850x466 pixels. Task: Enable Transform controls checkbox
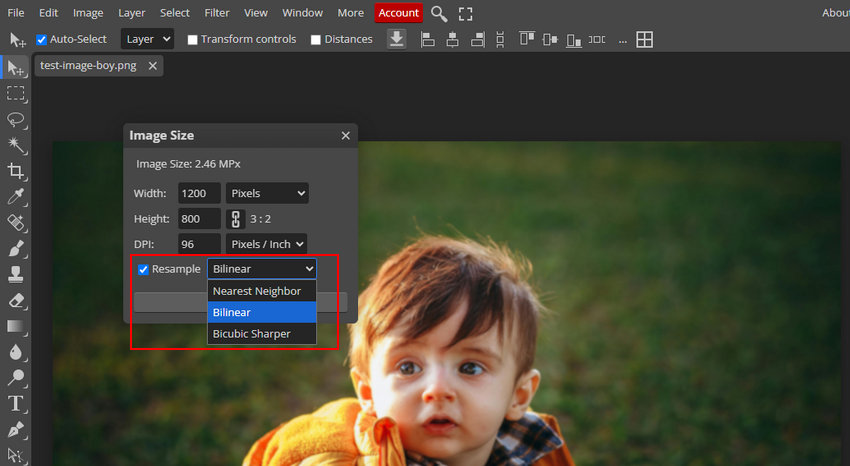pyautogui.click(x=192, y=40)
